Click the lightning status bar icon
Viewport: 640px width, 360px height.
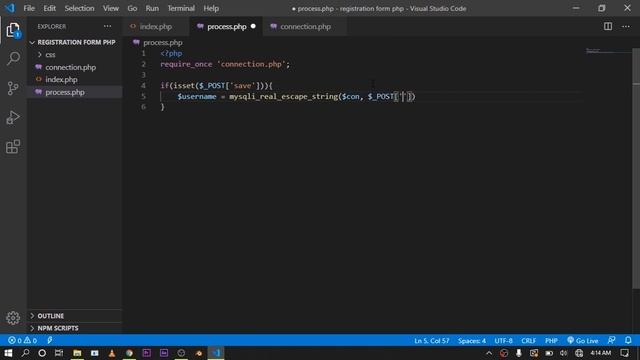[50, 340]
